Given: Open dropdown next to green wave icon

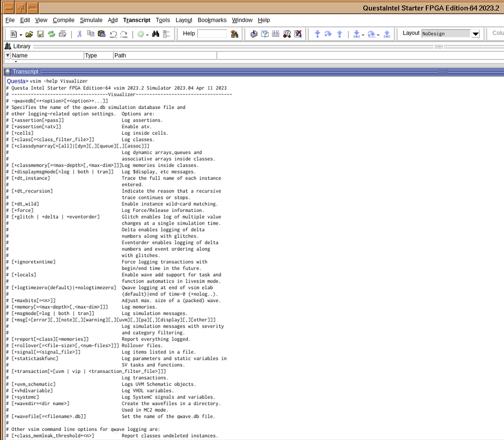Looking at the screenshot, I should click(147, 35).
